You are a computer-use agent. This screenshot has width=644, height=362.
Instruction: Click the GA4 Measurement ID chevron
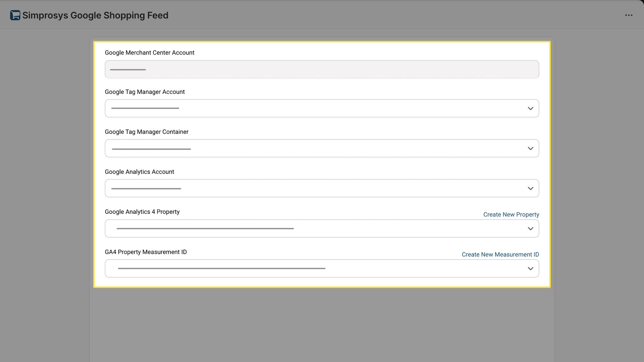(x=530, y=268)
